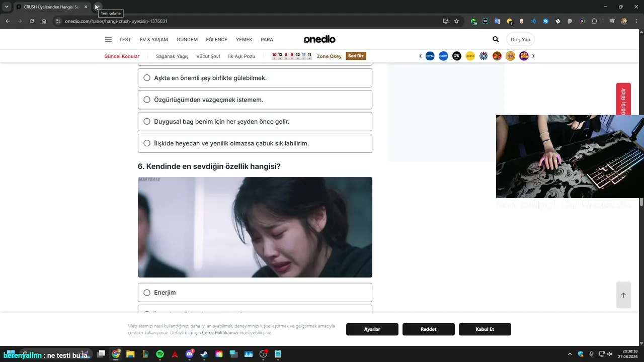
Task: Open a new tab with the plus button
Action: pos(97,7)
